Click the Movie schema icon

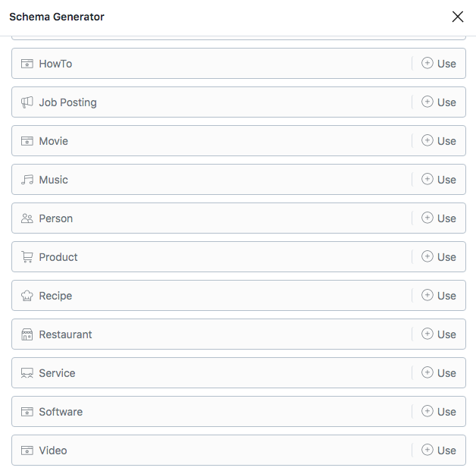pyautogui.click(x=27, y=141)
